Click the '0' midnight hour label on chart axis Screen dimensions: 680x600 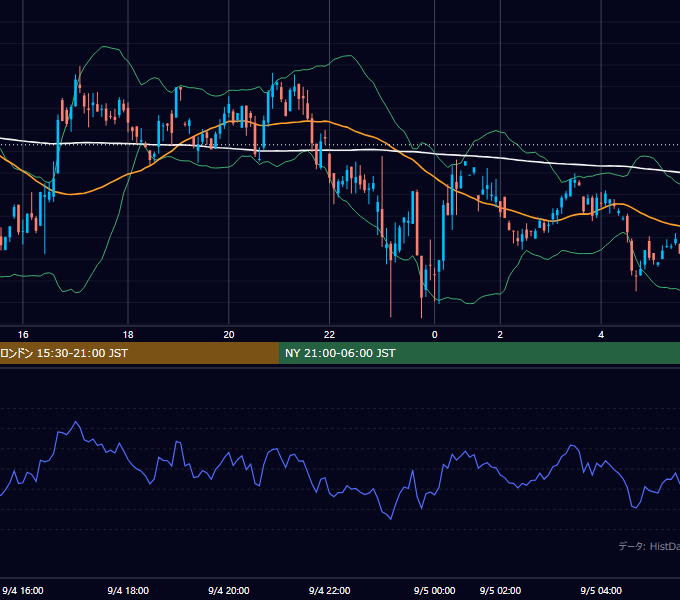435,334
